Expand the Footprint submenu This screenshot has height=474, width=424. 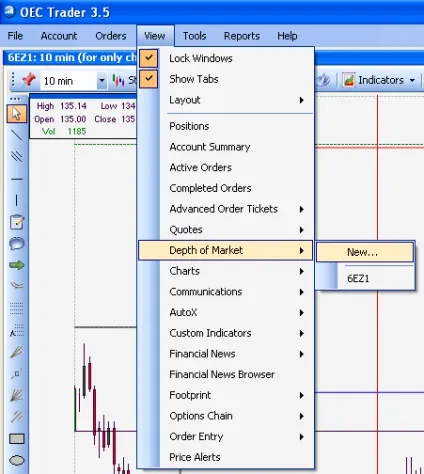[225, 395]
